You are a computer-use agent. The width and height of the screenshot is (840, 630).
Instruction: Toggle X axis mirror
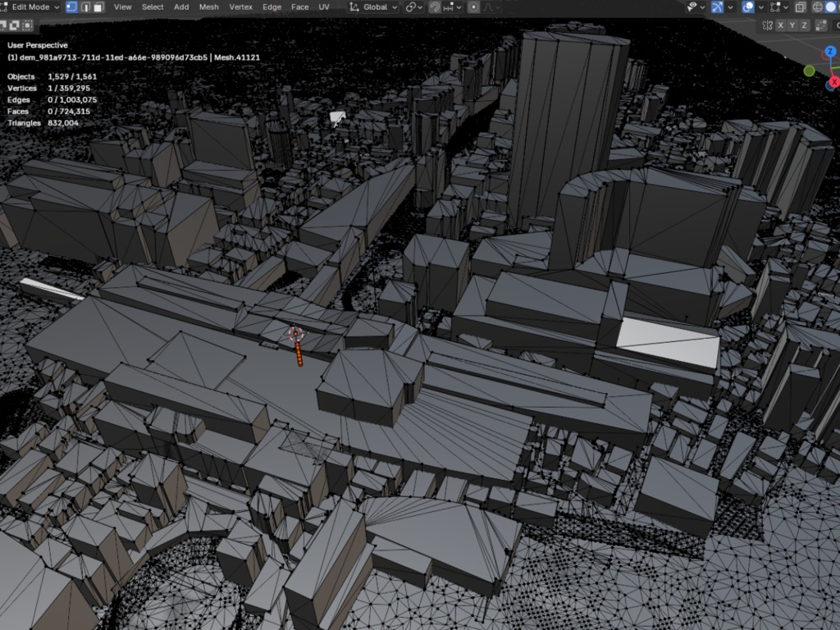[781, 25]
